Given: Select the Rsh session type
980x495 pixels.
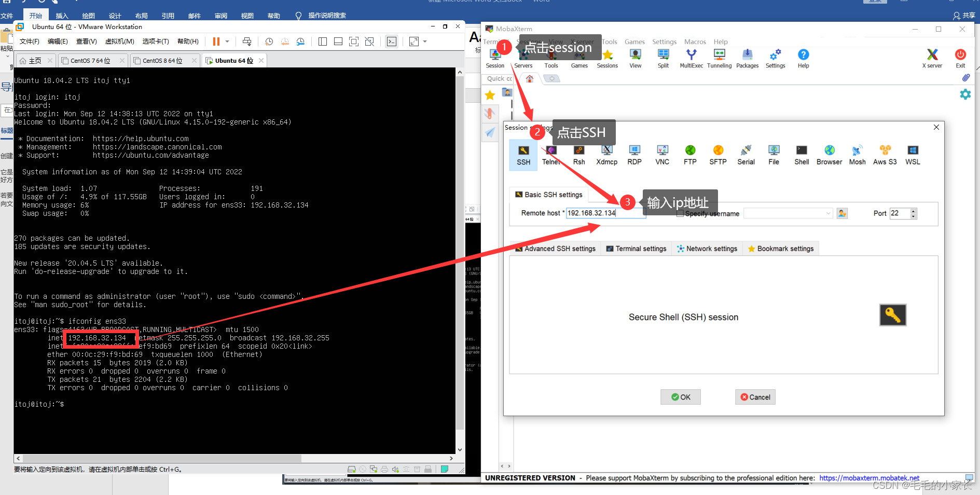Looking at the screenshot, I should coord(579,155).
